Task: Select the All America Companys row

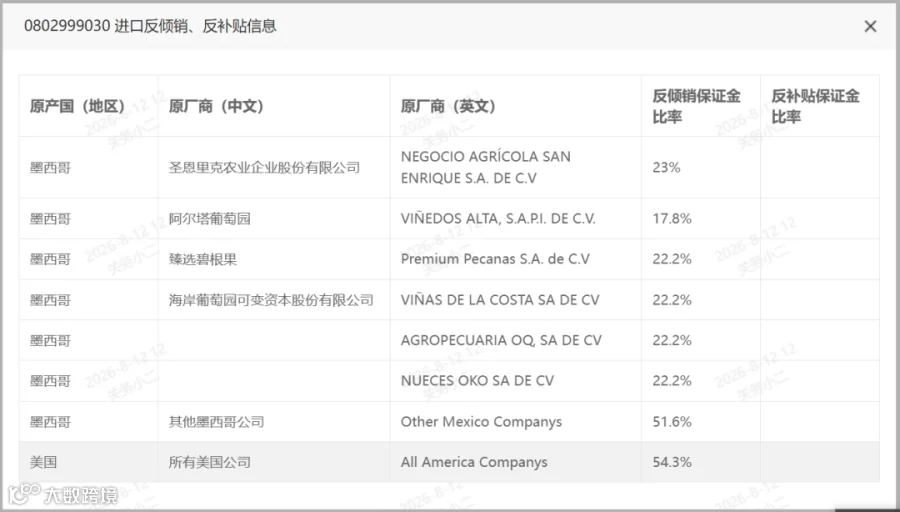Action: (x=449, y=462)
